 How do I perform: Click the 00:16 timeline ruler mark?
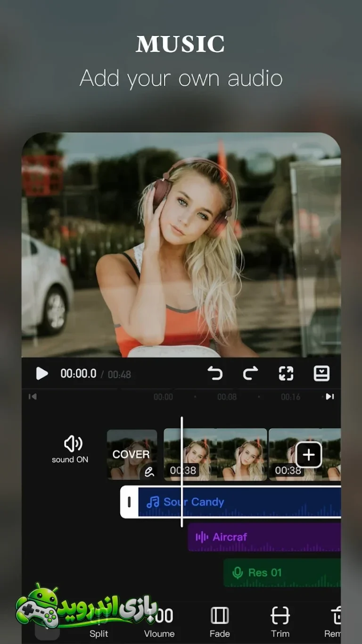tap(291, 397)
